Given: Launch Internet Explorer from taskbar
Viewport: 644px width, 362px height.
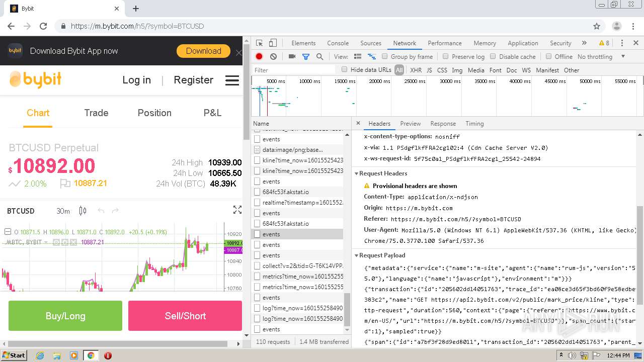Looking at the screenshot, I should [40, 355].
